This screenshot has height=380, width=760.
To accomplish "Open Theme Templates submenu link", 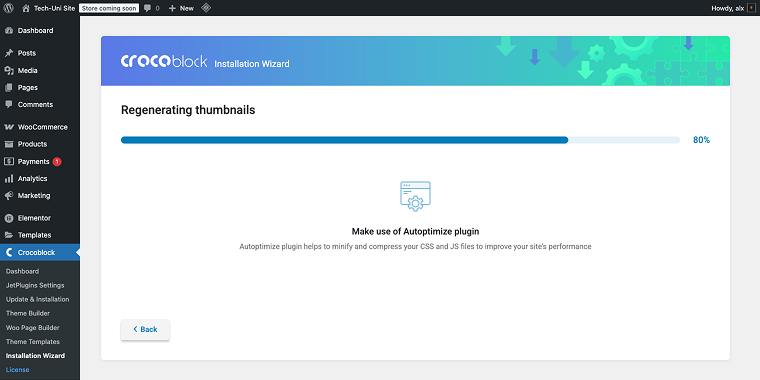I will coord(32,342).
